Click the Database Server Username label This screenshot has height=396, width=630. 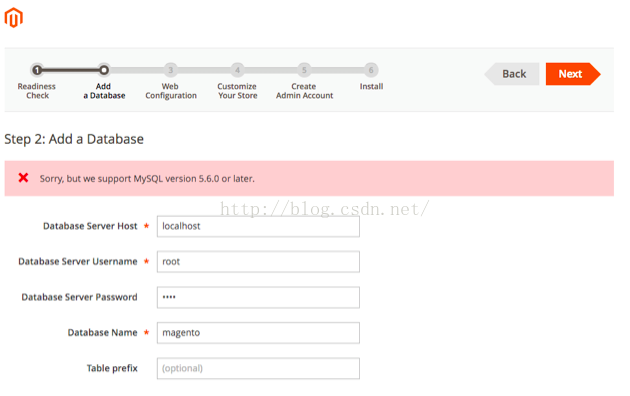pos(78,261)
